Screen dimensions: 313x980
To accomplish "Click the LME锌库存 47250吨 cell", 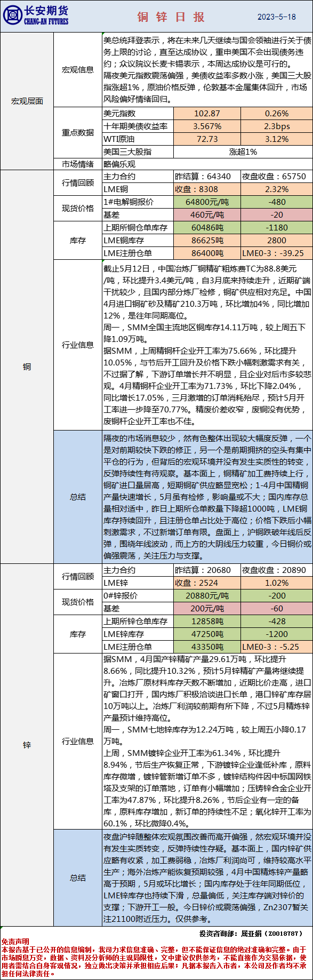I will coord(207,634).
